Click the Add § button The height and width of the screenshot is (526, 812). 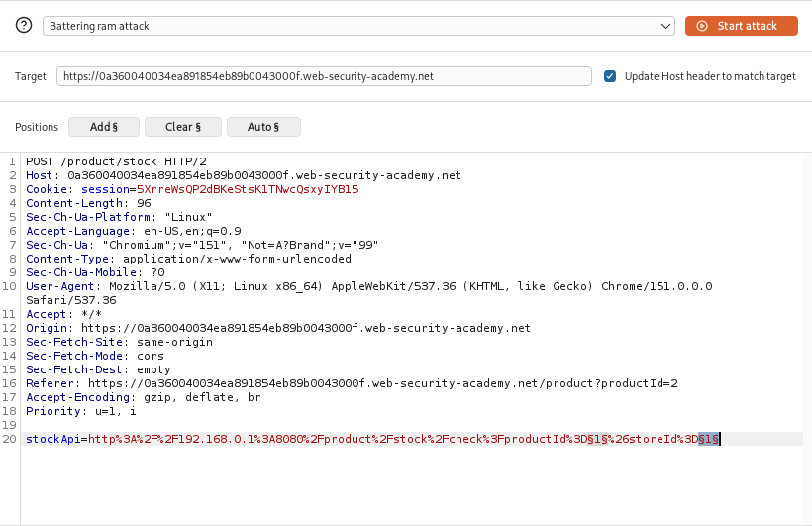(104, 127)
